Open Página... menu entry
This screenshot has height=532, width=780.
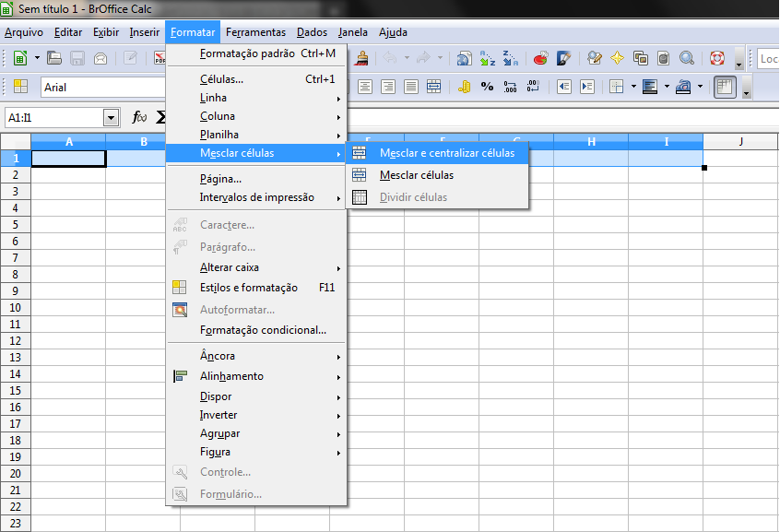(x=256, y=179)
